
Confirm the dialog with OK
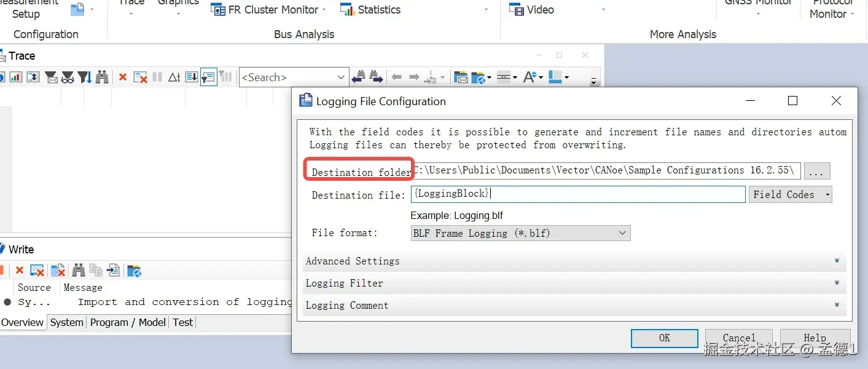coord(665,338)
